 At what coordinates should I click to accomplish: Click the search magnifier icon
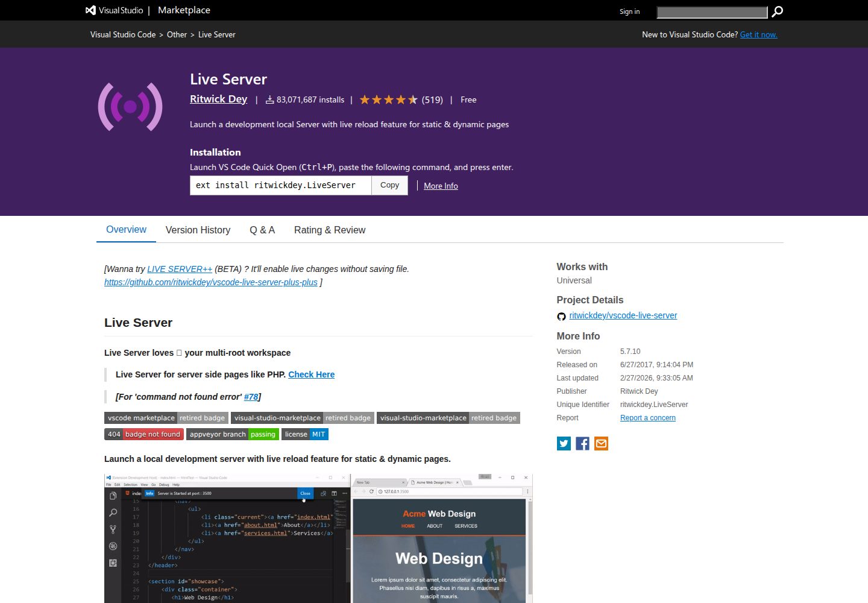[778, 11]
